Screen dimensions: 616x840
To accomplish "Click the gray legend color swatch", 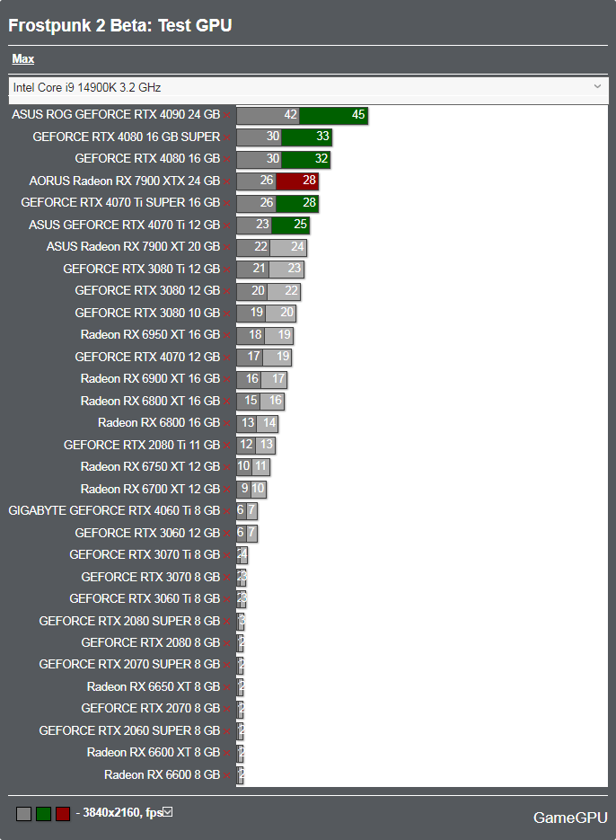I will point(24,814).
